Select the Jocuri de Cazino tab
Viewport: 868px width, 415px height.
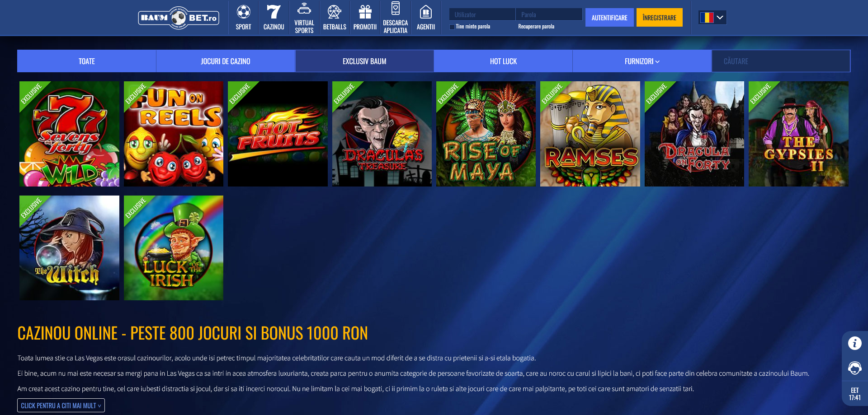226,61
